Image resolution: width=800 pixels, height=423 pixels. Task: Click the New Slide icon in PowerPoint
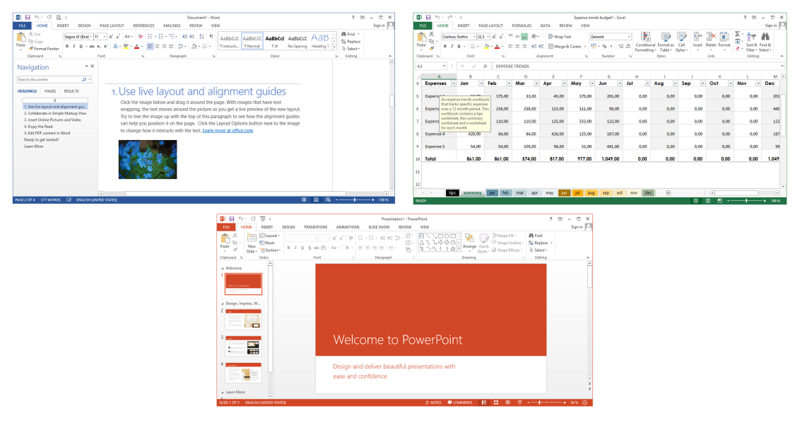coord(252,239)
